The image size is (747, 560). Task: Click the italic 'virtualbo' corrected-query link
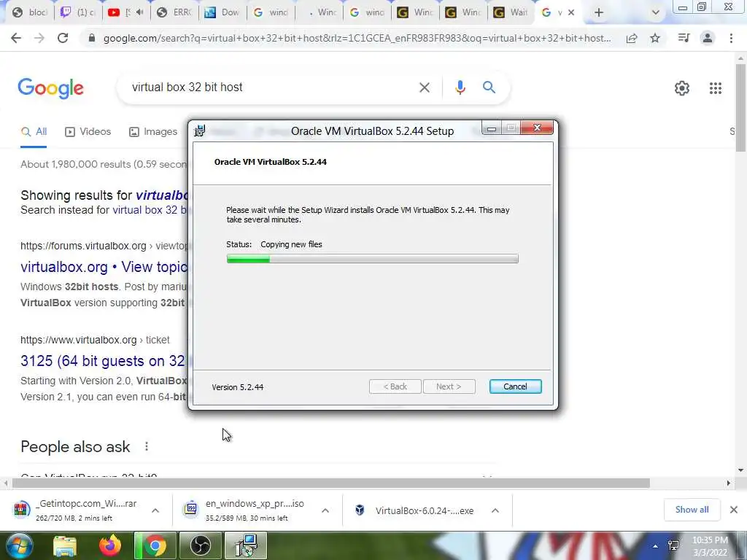pos(162,195)
